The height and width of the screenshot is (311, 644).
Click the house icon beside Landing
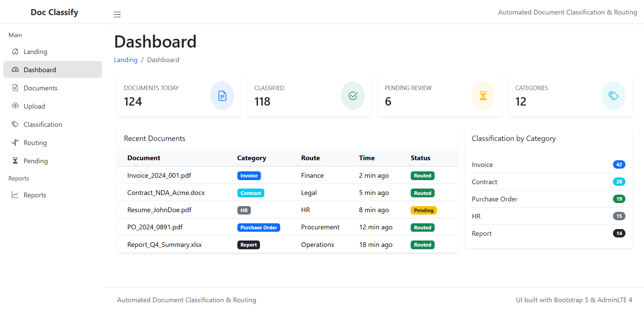[x=15, y=52]
